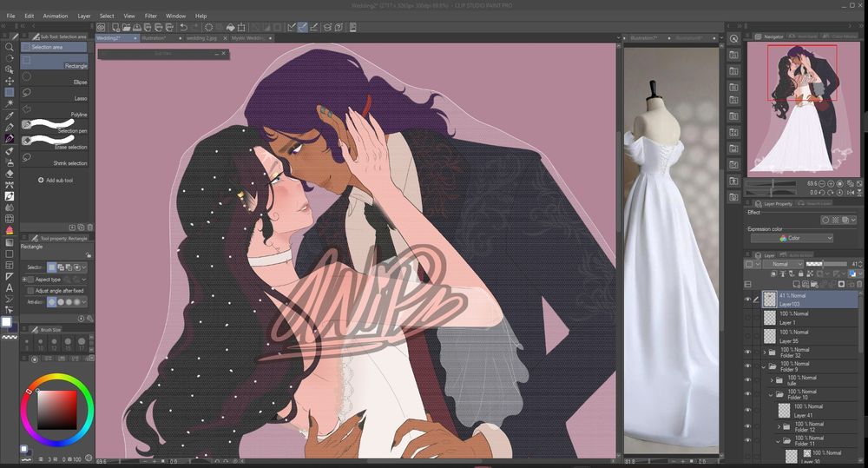The image size is (868, 468).
Task: Select the Operation object tool
Action: 10,69
